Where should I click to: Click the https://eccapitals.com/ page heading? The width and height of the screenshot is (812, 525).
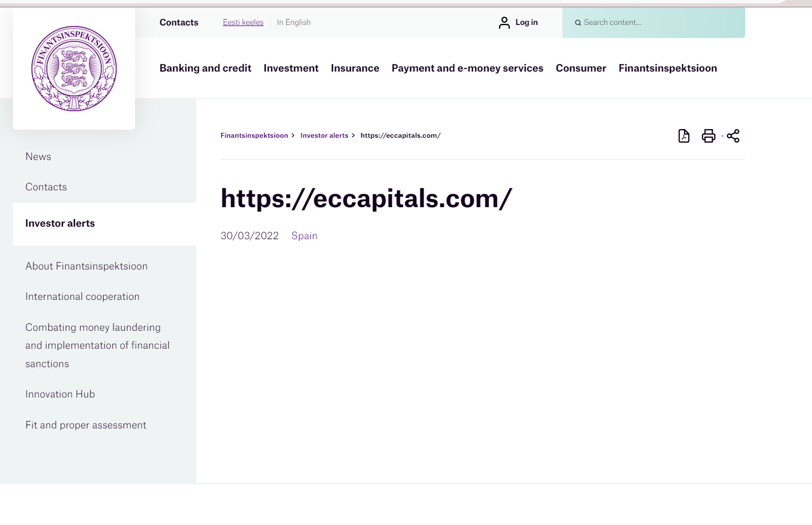pos(366,199)
